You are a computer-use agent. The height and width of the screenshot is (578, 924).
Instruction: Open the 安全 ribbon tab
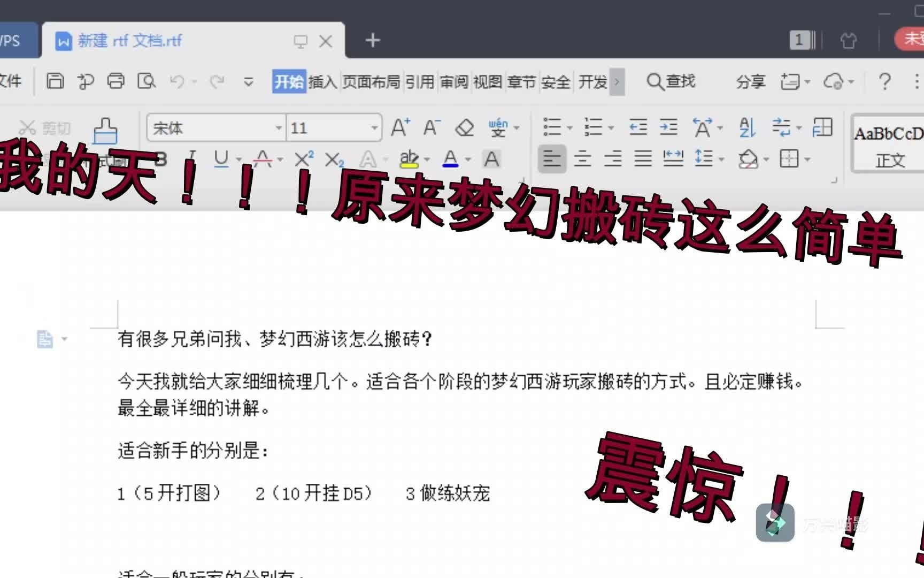click(556, 82)
